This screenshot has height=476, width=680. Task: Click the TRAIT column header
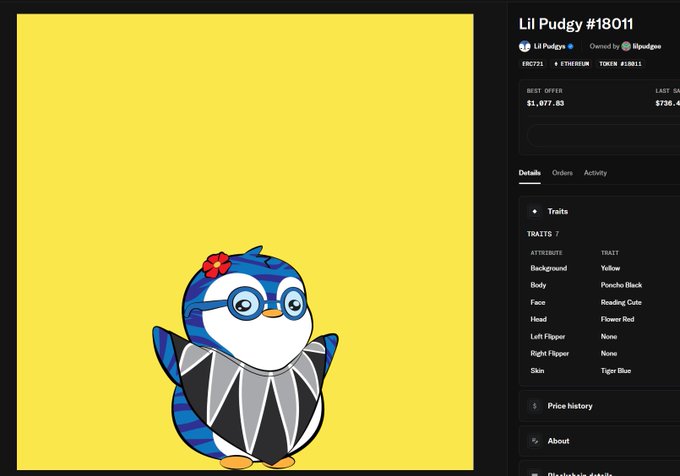610,253
